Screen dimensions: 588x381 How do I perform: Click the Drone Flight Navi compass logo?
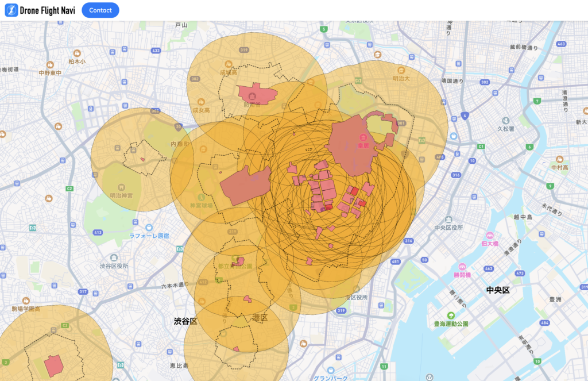[11, 10]
